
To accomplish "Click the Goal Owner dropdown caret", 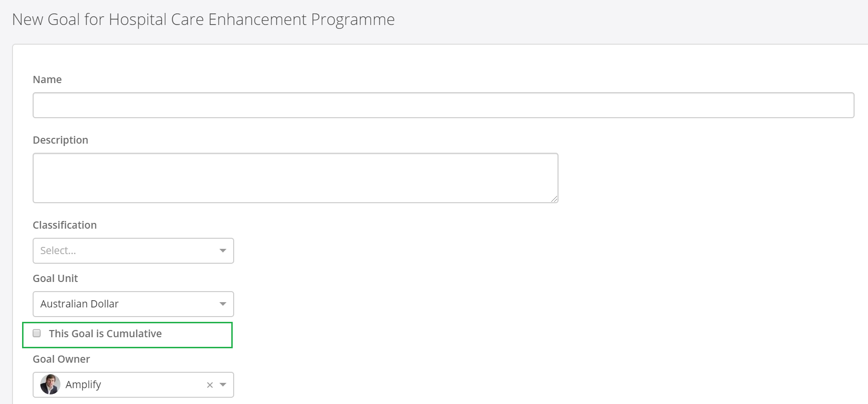I will (223, 385).
